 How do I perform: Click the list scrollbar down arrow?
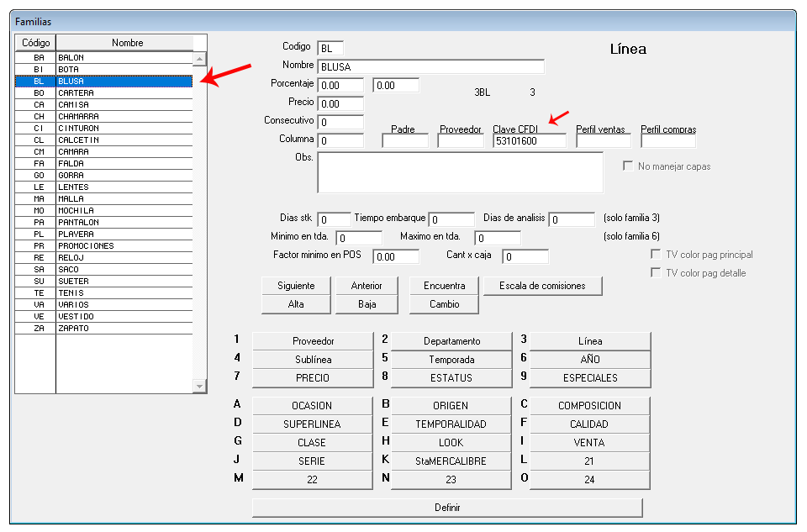pos(199,384)
